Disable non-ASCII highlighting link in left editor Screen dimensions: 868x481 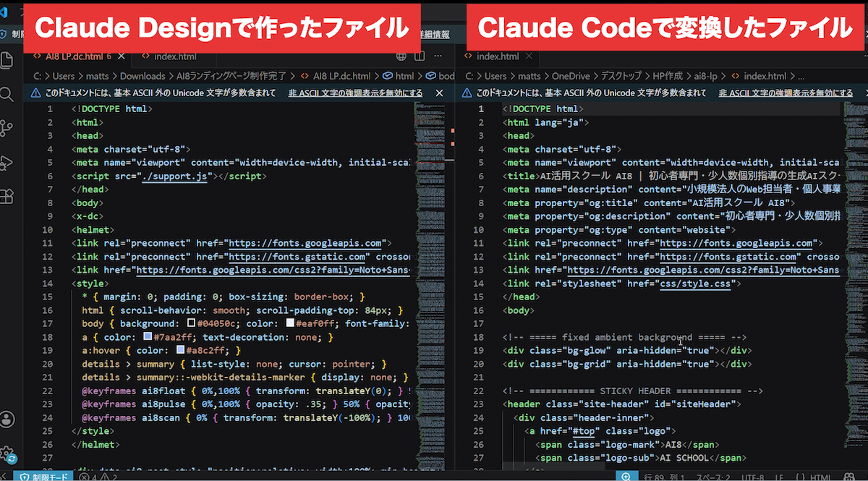point(355,93)
